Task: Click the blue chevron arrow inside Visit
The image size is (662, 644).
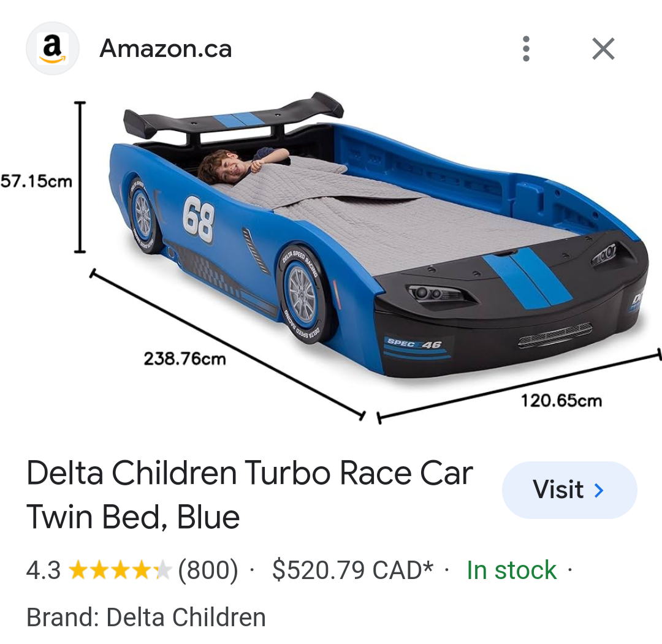Action: click(599, 490)
